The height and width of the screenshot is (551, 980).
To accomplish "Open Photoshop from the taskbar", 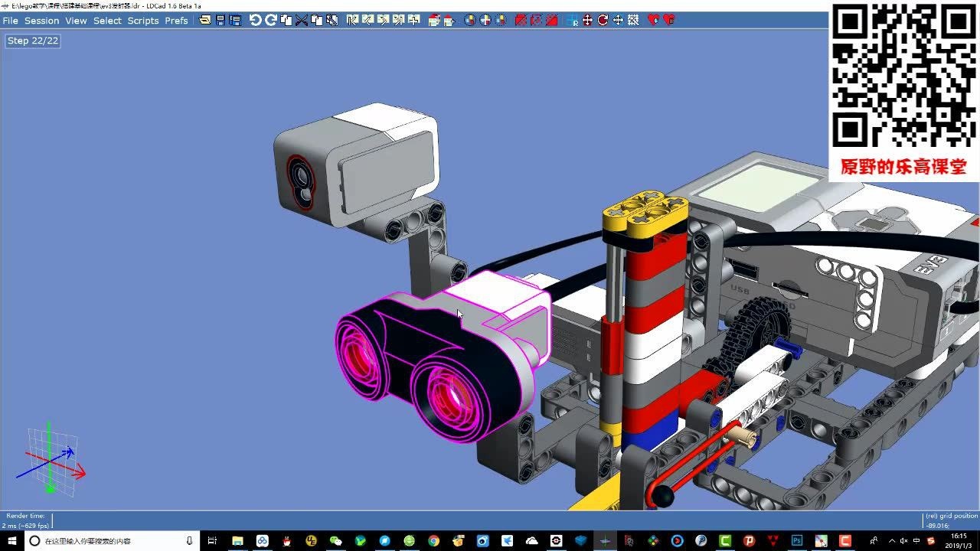I will 796,541.
